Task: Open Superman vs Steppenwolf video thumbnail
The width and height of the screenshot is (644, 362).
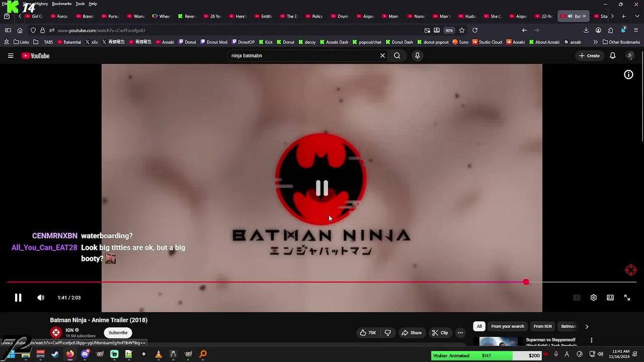Action: pos(498,342)
